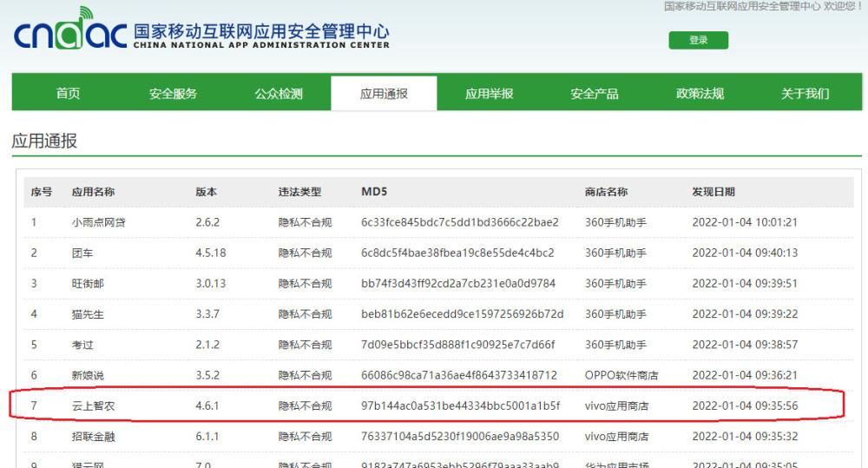Image resolution: width=868 pixels, height=468 pixels.
Task: Click MD5 starting with beb81b62
Action: (x=463, y=314)
